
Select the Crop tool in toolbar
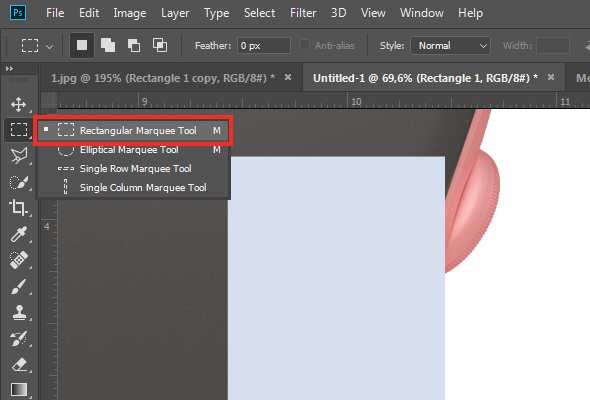(x=18, y=207)
